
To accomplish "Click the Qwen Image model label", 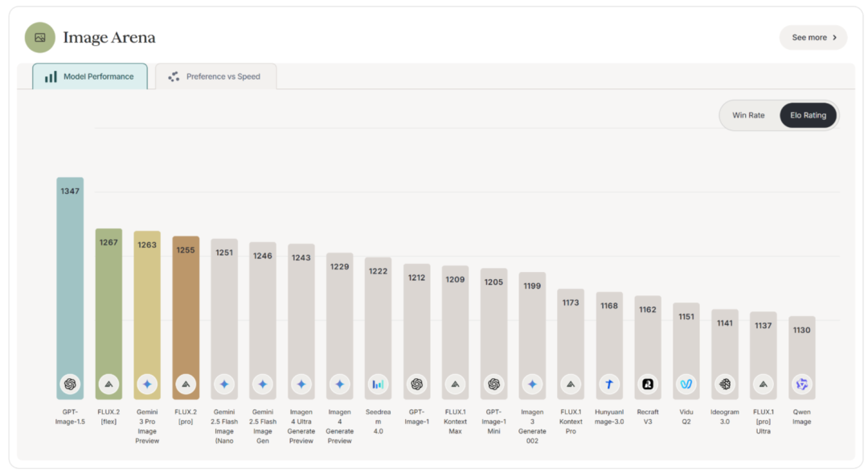I will coord(801,417).
